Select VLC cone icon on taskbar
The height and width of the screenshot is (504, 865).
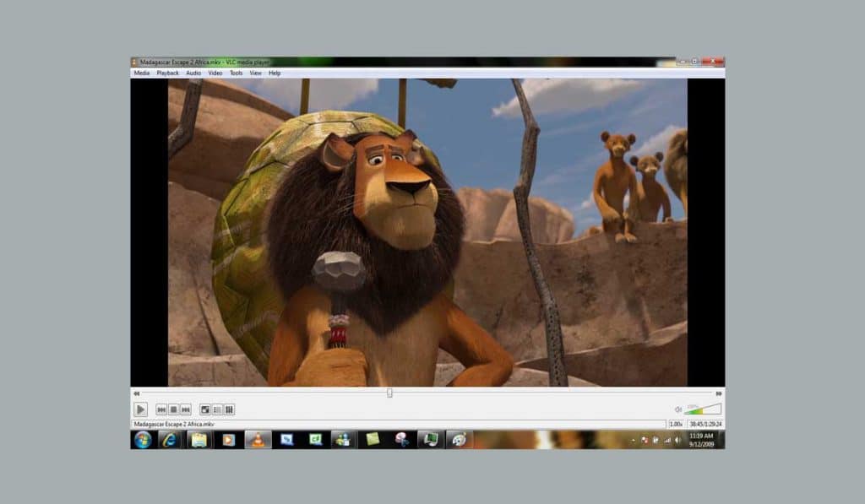258,440
